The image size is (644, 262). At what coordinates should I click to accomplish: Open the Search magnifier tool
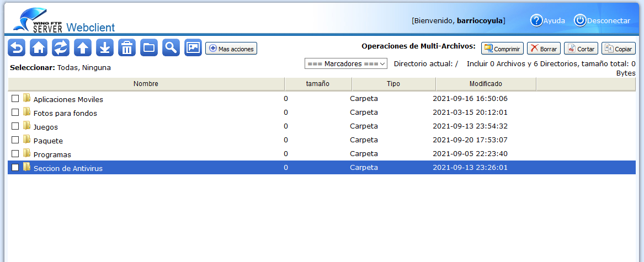pyautogui.click(x=171, y=48)
